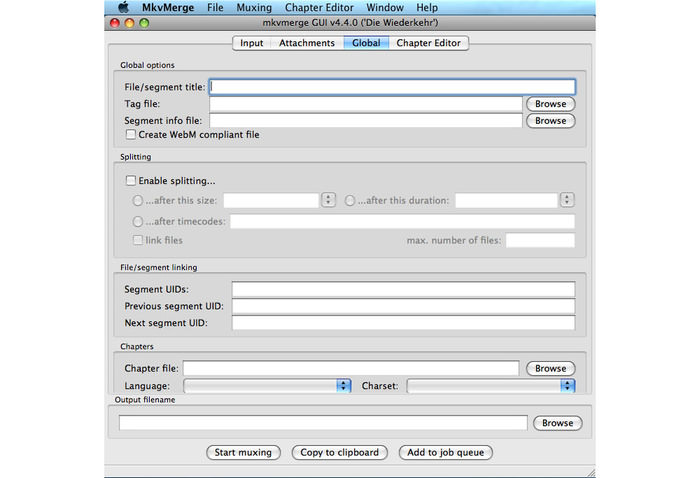This screenshot has height=478, width=700.
Task: Switch to the Input tab
Action: pyautogui.click(x=252, y=43)
